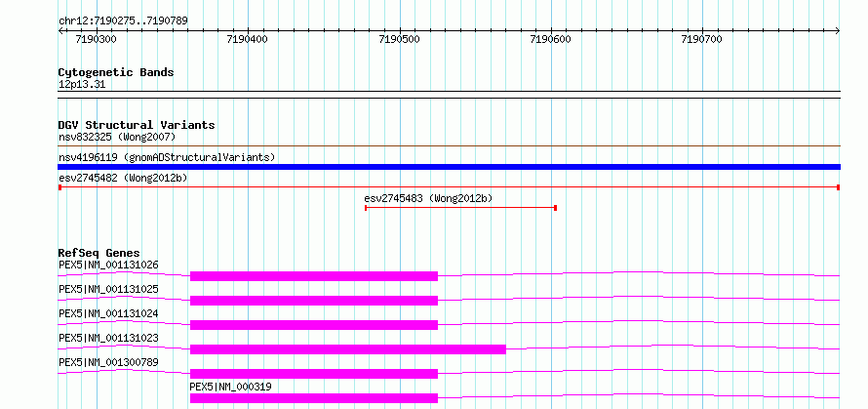The image size is (868, 409).
Task: Click the esv2745483 (Wong2012b) label
Action: 428,198
